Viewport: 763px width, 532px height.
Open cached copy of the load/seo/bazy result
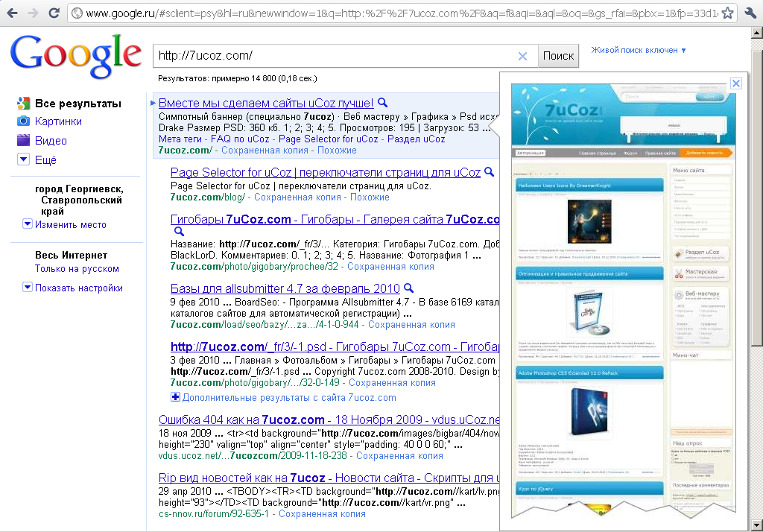411,324
